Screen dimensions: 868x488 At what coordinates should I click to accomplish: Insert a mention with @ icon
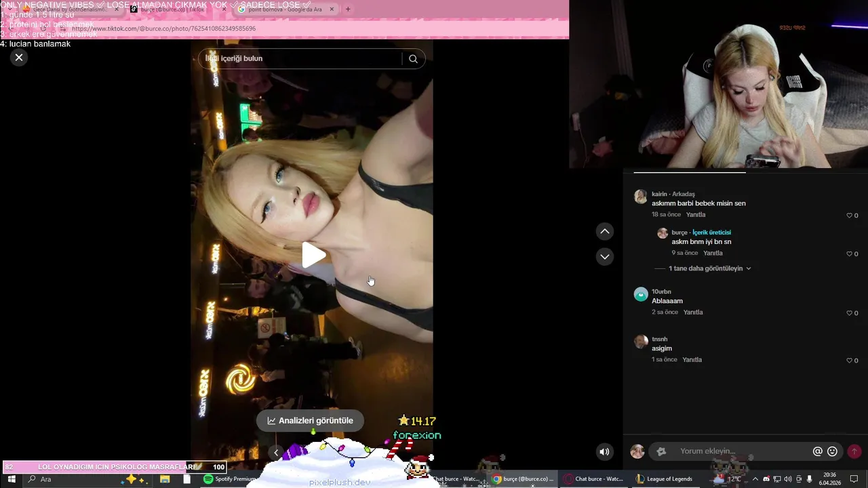(x=818, y=451)
